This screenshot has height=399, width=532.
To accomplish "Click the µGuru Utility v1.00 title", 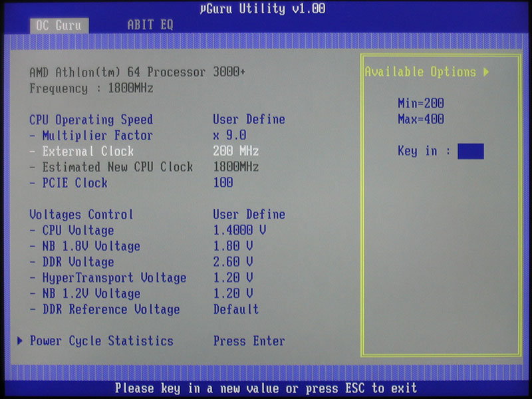I will coord(263,9).
